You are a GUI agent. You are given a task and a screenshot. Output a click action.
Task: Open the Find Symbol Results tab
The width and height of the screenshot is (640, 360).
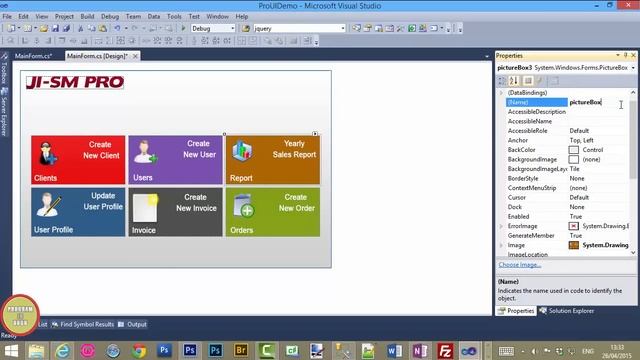click(83, 324)
